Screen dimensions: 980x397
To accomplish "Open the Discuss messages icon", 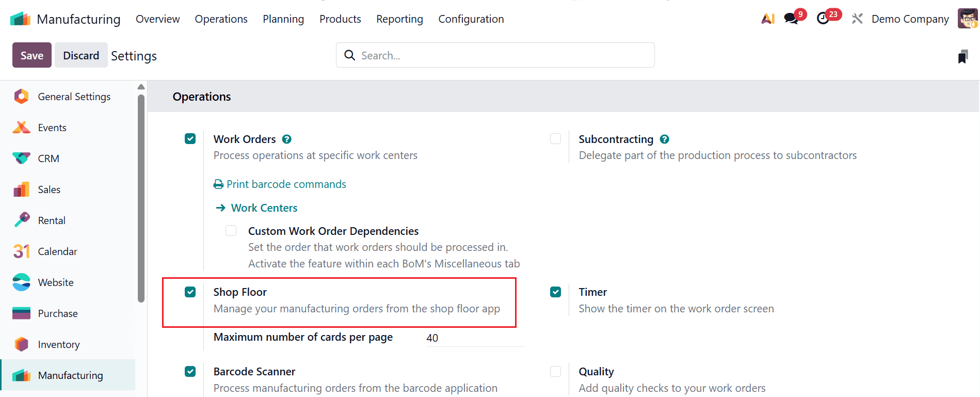I will [x=790, y=17].
